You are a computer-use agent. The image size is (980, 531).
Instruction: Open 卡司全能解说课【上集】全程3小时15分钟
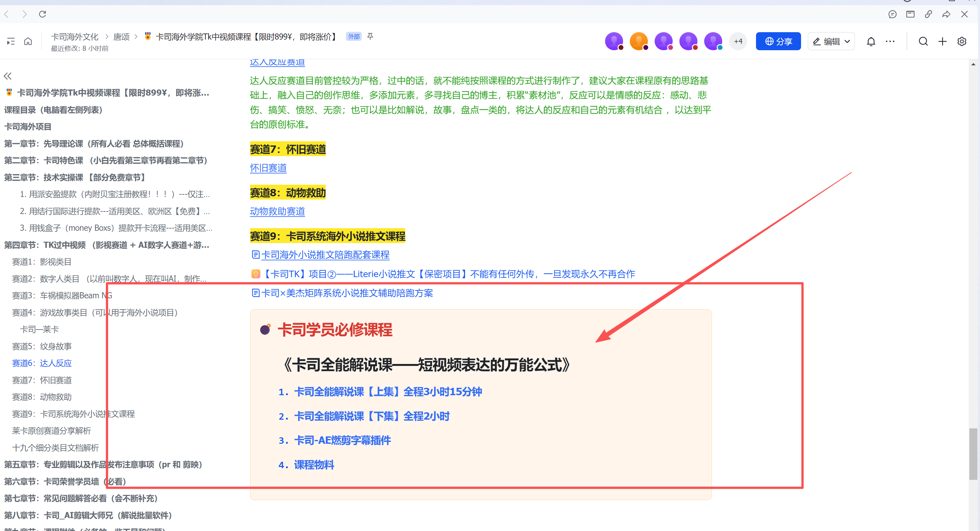point(388,391)
